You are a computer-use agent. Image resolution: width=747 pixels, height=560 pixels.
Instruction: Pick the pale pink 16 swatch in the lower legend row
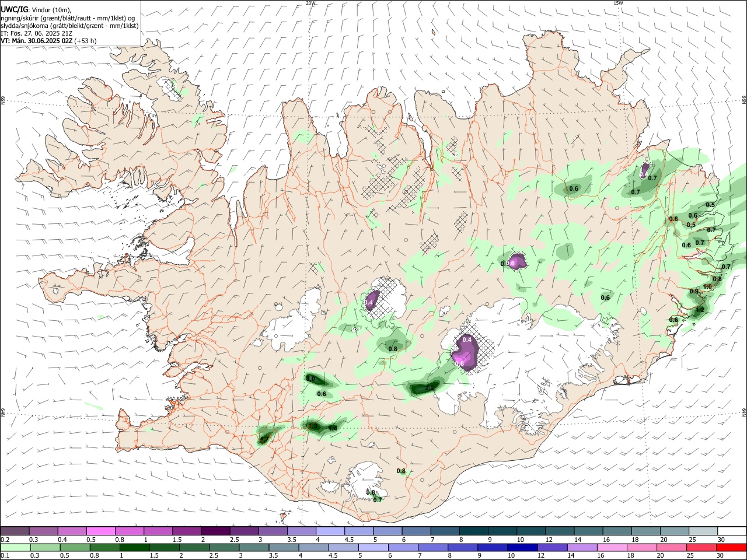click(x=612, y=547)
